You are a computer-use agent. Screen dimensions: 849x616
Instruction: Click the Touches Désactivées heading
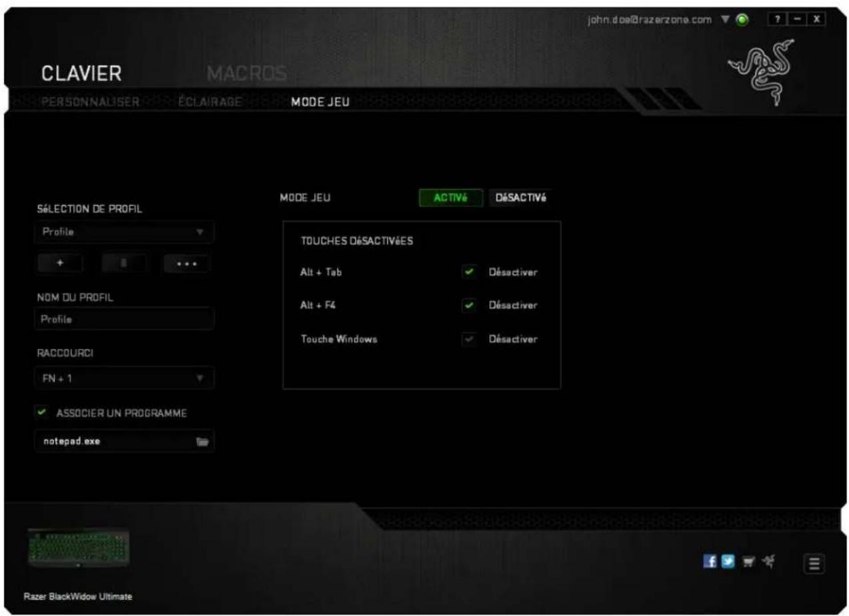(x=357, y=240)
